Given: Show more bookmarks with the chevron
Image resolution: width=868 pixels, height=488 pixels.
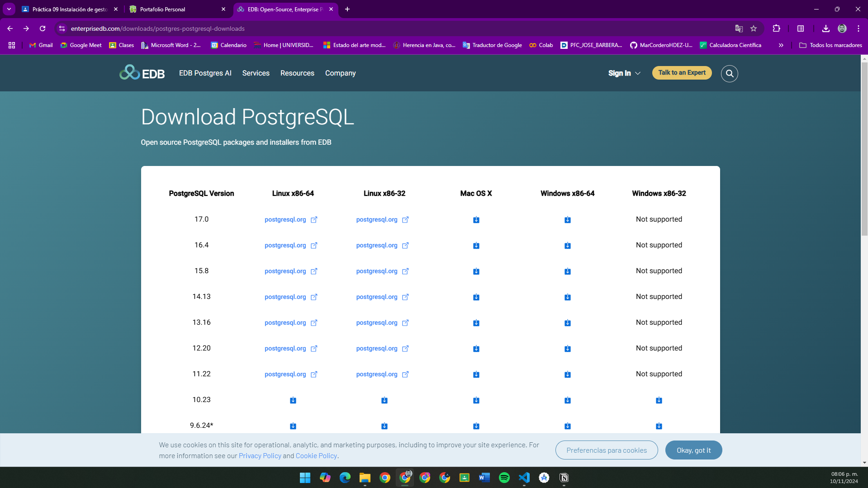Looking at the screenshot, I should (x=781, y=45).
